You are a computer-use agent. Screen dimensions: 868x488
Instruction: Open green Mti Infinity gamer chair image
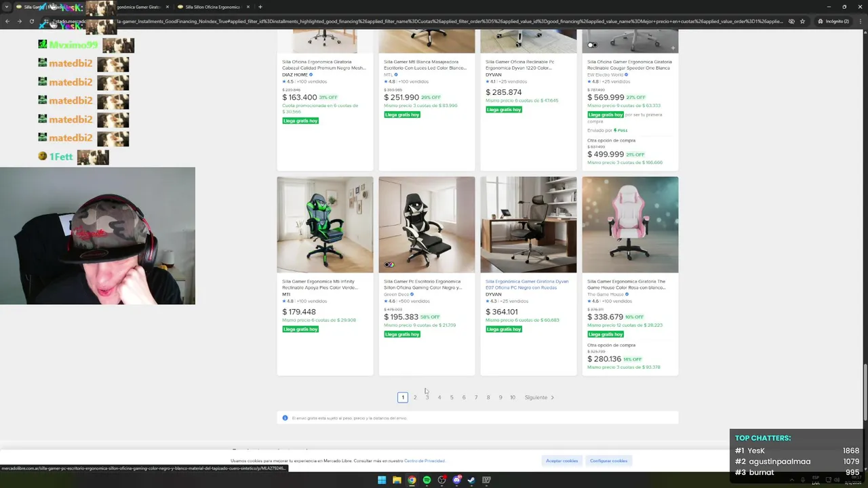coord(325,225)
